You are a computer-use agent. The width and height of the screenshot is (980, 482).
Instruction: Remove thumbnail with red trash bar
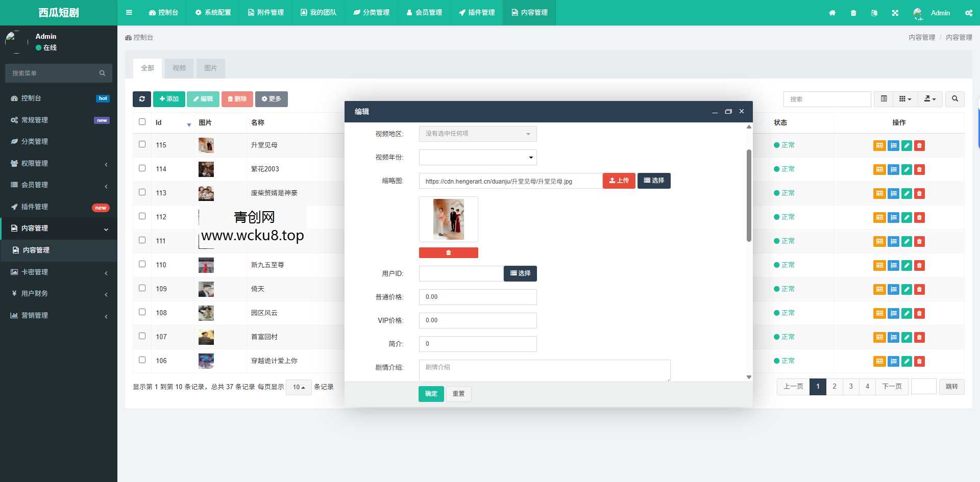point(448,252)
